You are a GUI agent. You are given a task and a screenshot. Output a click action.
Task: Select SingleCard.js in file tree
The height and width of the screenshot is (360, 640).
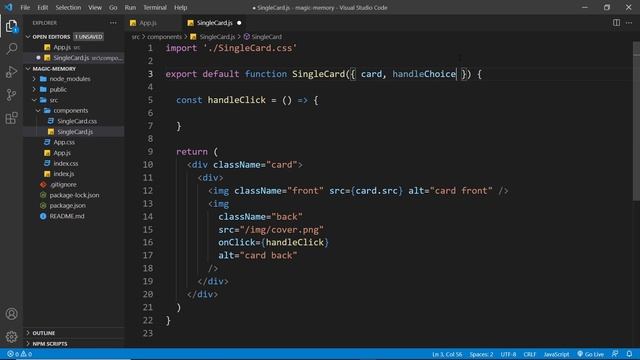[75, 132]
